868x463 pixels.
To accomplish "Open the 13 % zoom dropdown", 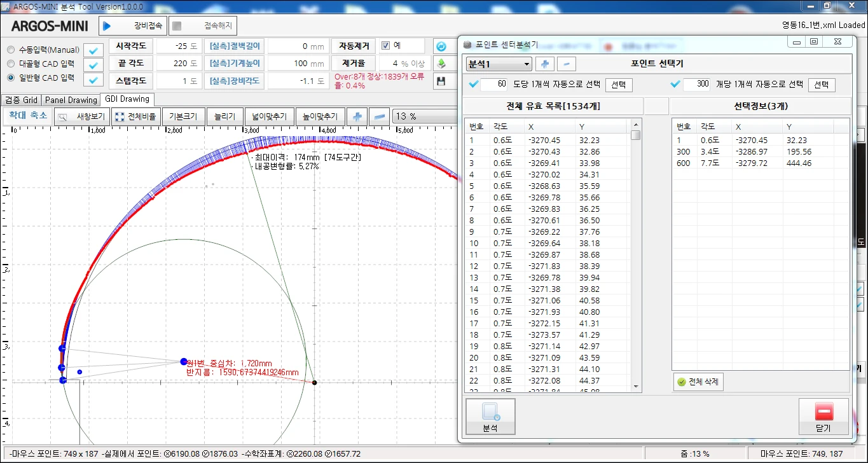I will 425,116.
